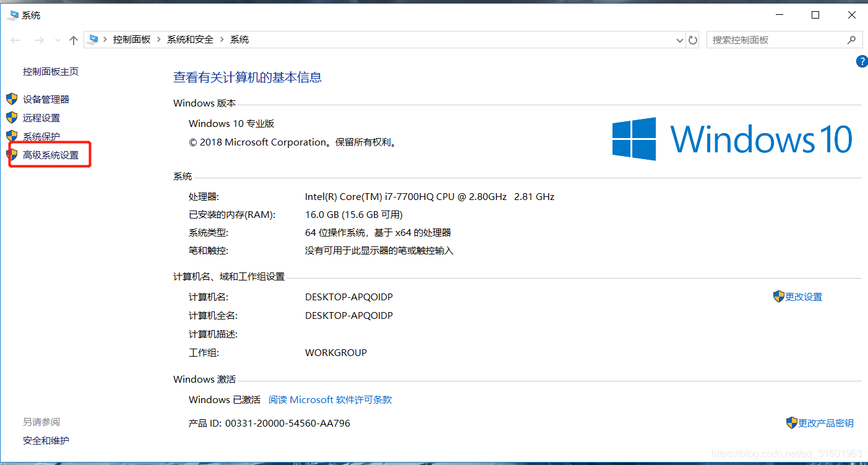
Task: Select 控制面板 in the breadcrumb path
Action: pyautogui.click(x=132, y=40)
